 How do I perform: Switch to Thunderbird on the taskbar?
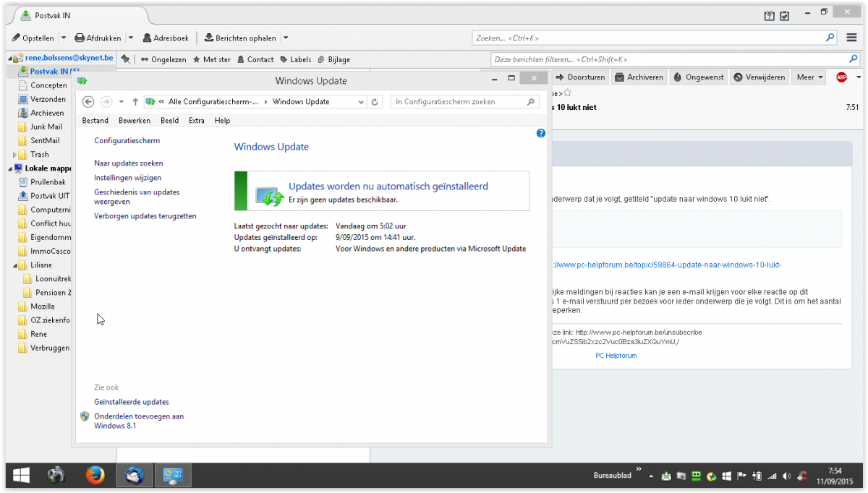point(134,475)
